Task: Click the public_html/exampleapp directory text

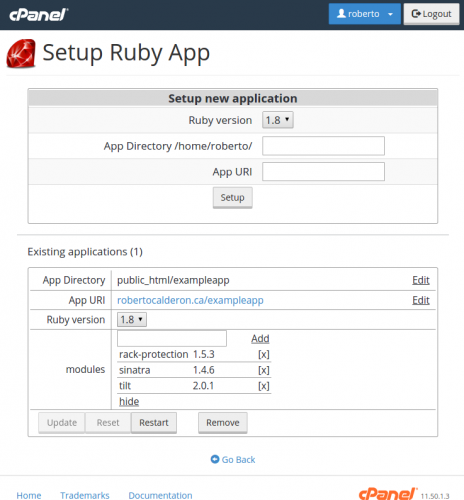Action: pos(173,280)
